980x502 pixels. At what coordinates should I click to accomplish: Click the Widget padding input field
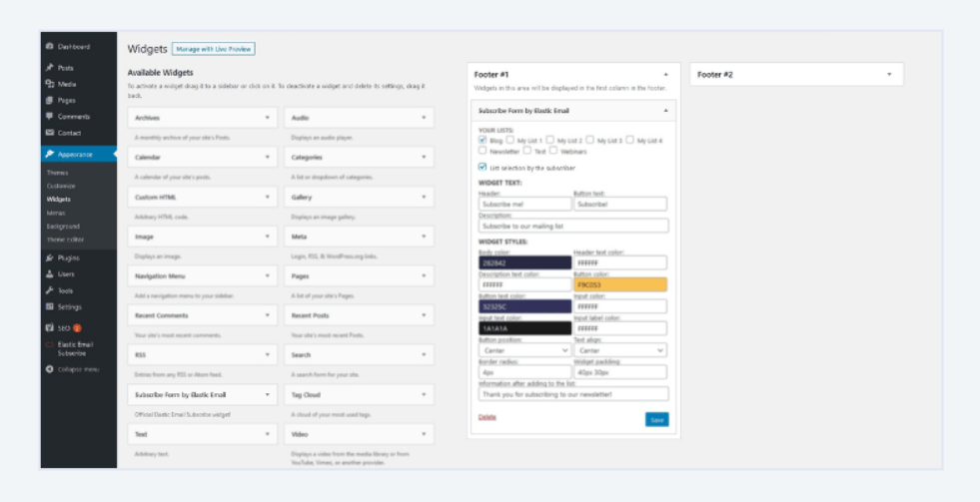[x=620, y=372]
